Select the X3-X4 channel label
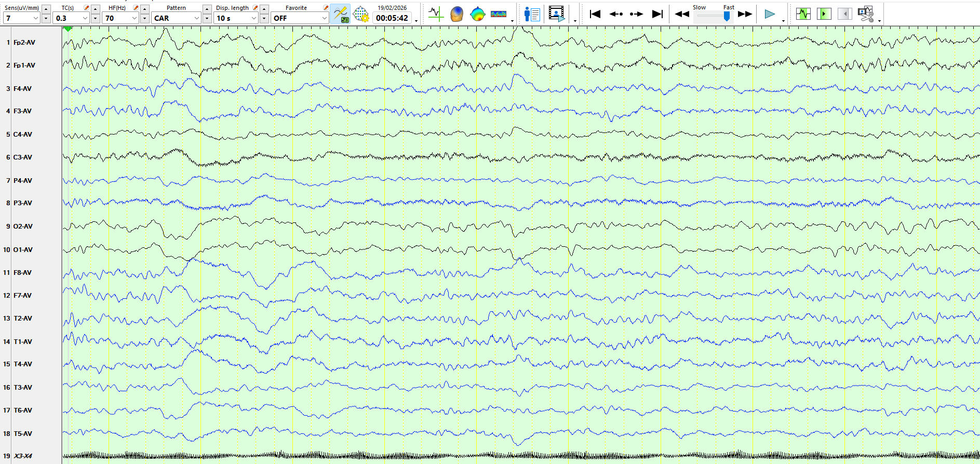Screen dimensions: 980x464 click(22, 456)
